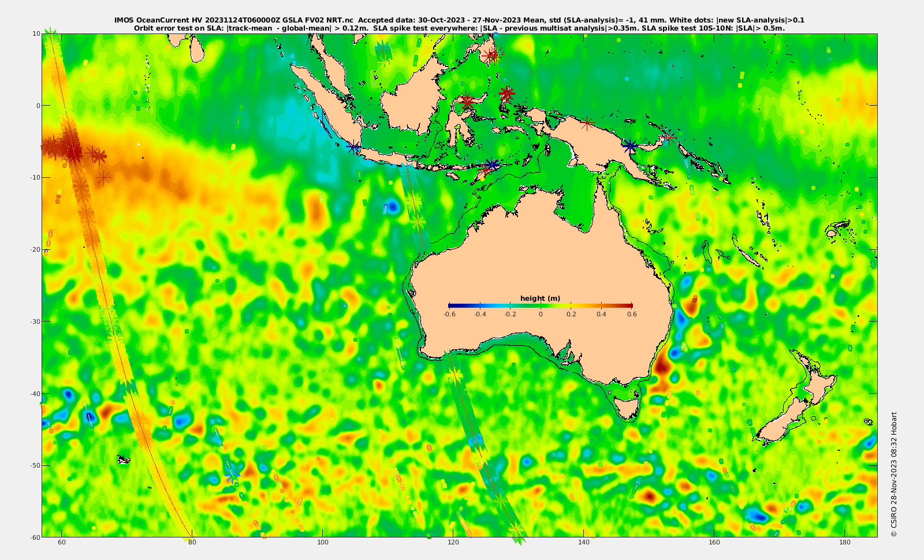Click latitude axis label -60
The height and width of the screenshot is (560, 924).
point(34,537)
